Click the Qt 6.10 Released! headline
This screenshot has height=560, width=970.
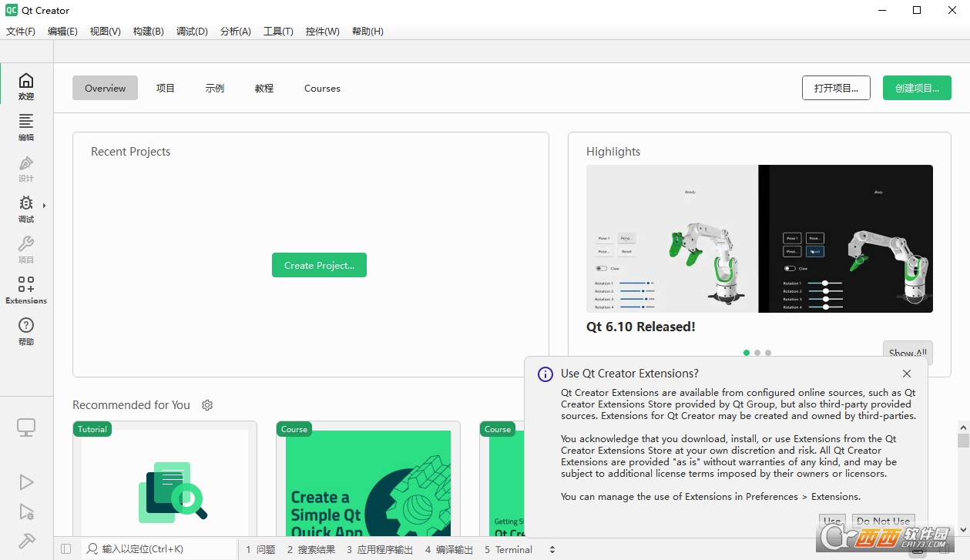641,327
